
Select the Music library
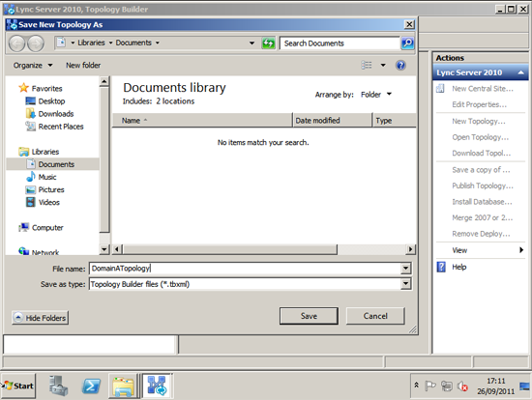[x=46, y=177]
